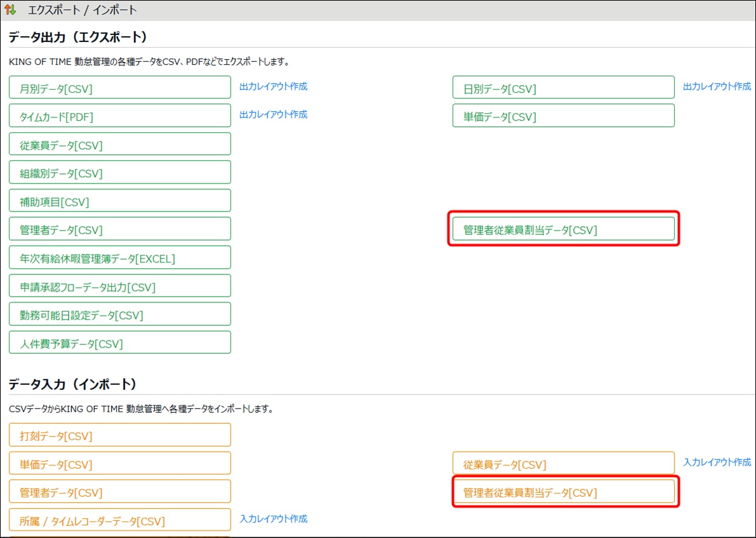Import 管理者従業員割当データ[CSV] in the import section
Screen dimensions: 756x538
(x=563, y=492)
